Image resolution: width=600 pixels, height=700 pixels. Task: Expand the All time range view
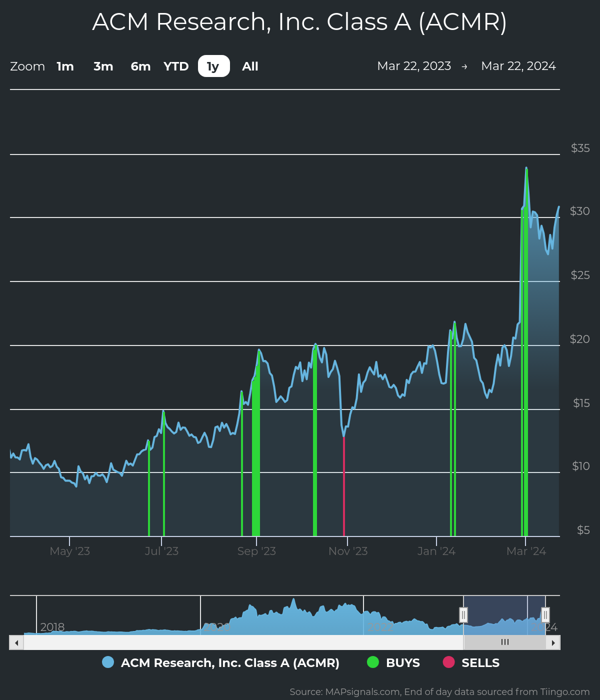(249, 66)
